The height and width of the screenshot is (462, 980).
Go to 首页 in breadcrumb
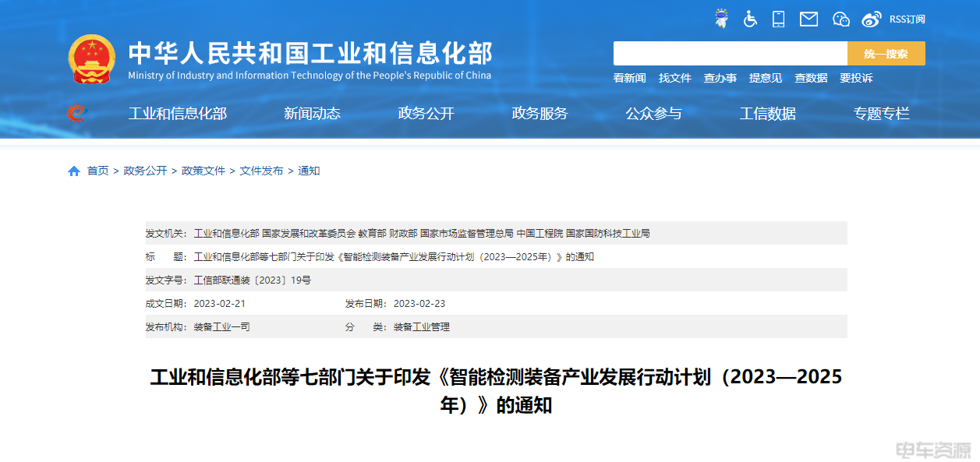(98, 171)
